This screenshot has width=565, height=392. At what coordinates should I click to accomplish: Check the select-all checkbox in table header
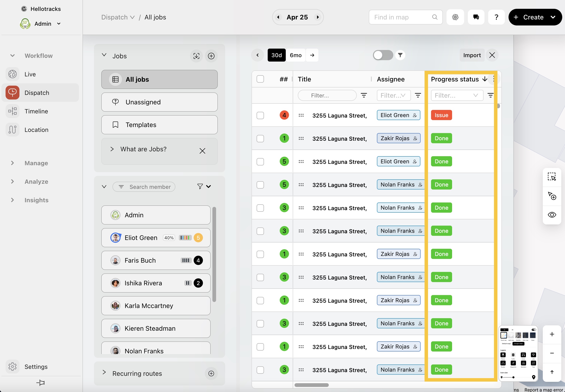(x=260, y=79)
